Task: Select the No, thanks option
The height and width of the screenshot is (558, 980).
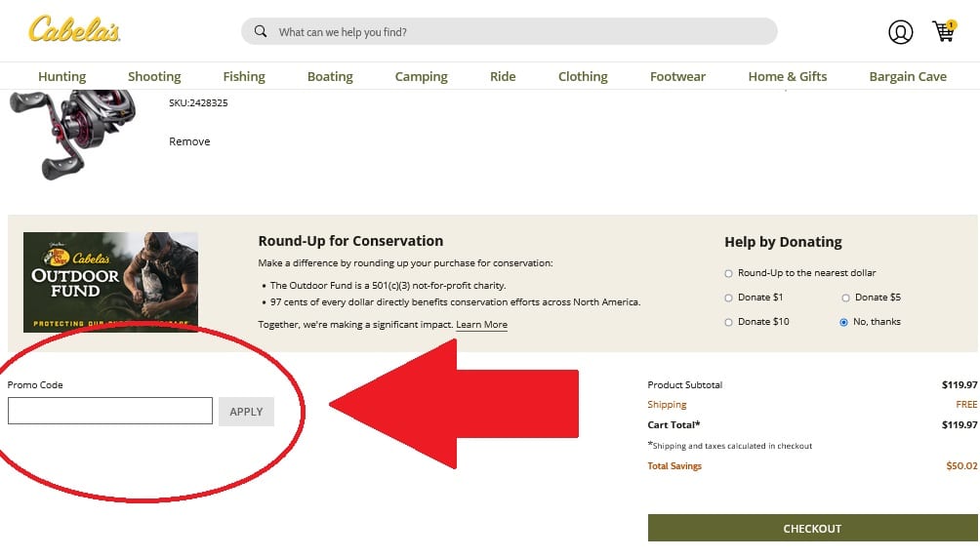Action: point(843,323)
